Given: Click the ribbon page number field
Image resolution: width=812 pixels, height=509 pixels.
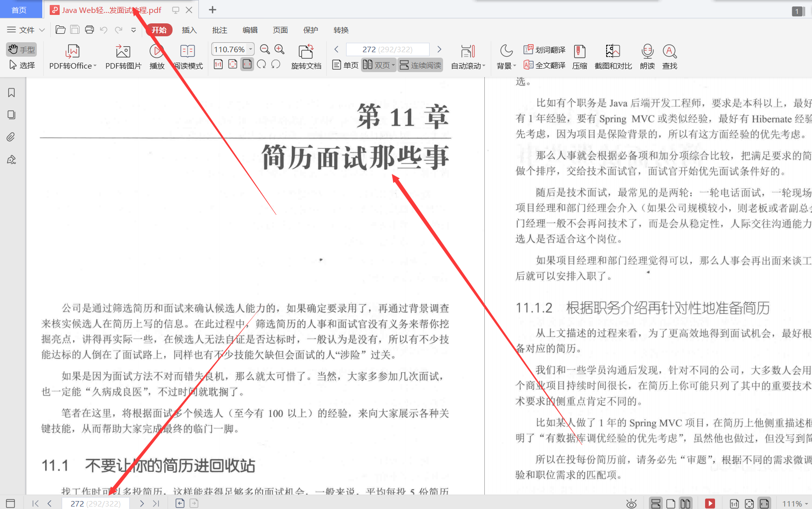Looking at the screenshot, I should click(x=387, y=49).
